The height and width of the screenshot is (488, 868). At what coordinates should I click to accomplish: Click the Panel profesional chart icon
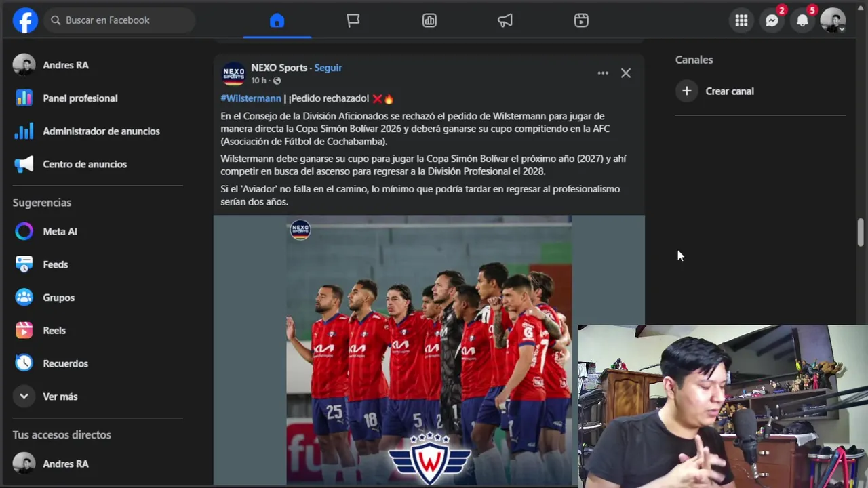[24, 98]
